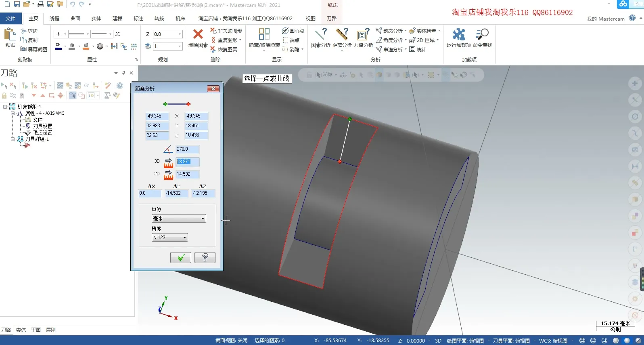Image resolution: width=644 pixels, height=345 pixels.
Task: Click the wireframe color swatch
Action: (59, 47)
